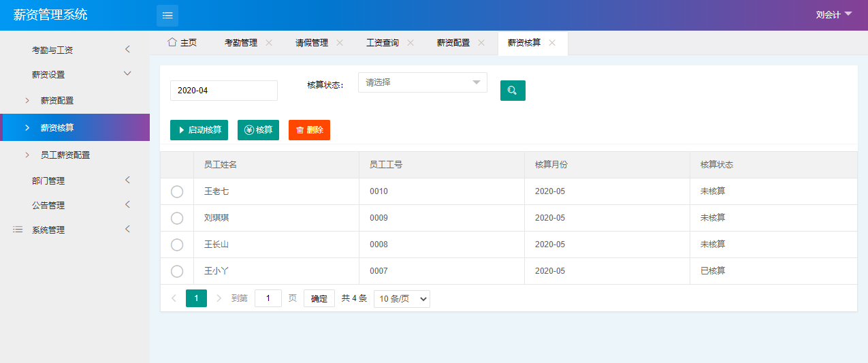The height and width of the screenshot is (363, 868).
Task: Open the 10 条/页 page size dropdown
Action: [x=402, y=298]
